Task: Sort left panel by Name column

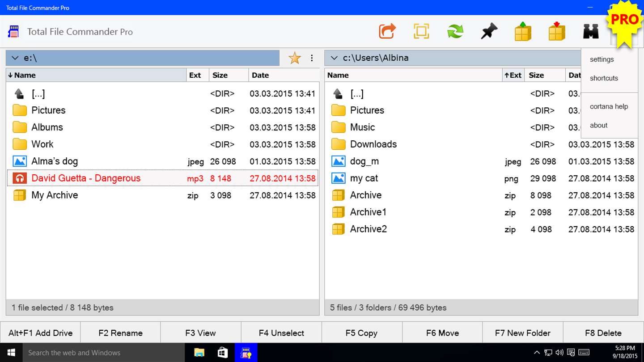Action: tap(96, 75)
